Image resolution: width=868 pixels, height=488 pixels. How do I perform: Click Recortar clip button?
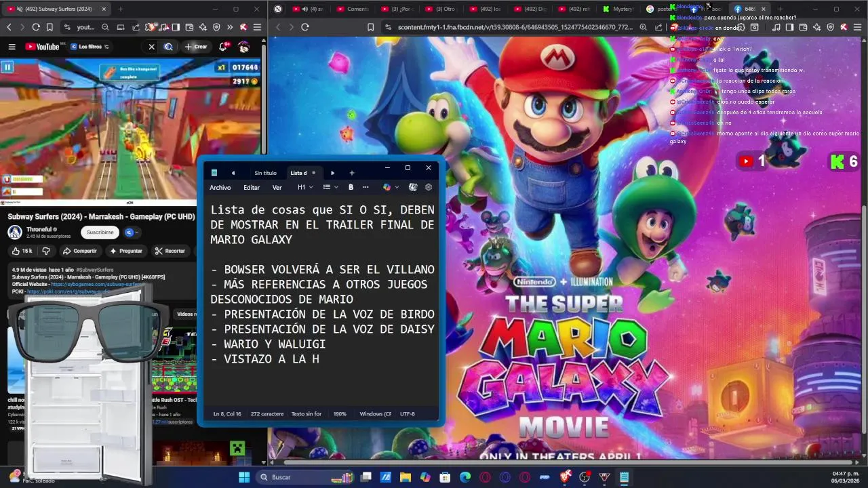(x=170, y=251)
